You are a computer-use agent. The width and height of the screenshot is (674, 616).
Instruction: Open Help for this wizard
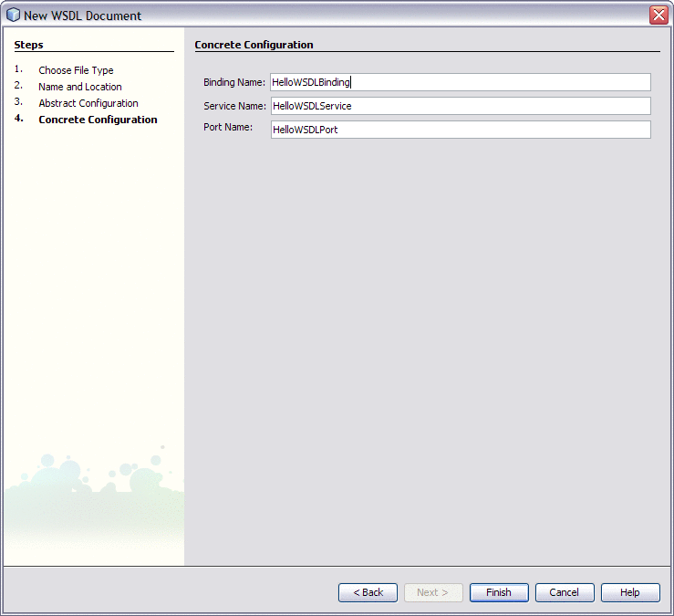tap(630, 592)
